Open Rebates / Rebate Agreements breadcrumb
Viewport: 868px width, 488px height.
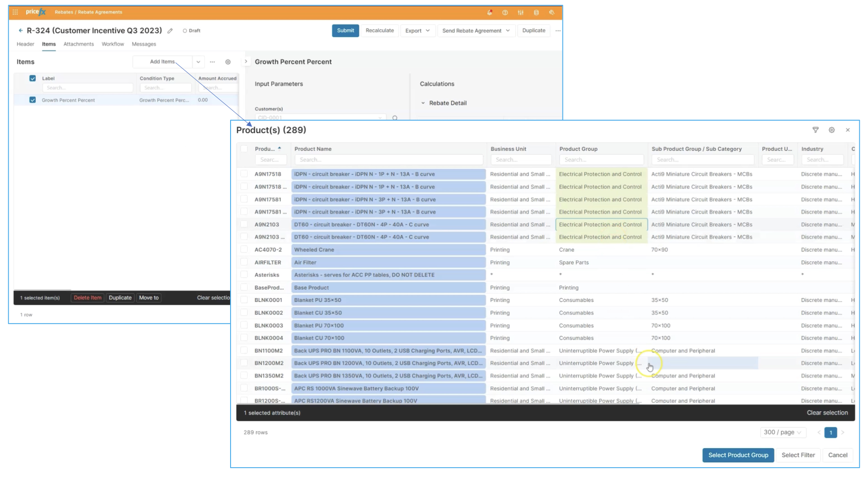tap(89, 12)
